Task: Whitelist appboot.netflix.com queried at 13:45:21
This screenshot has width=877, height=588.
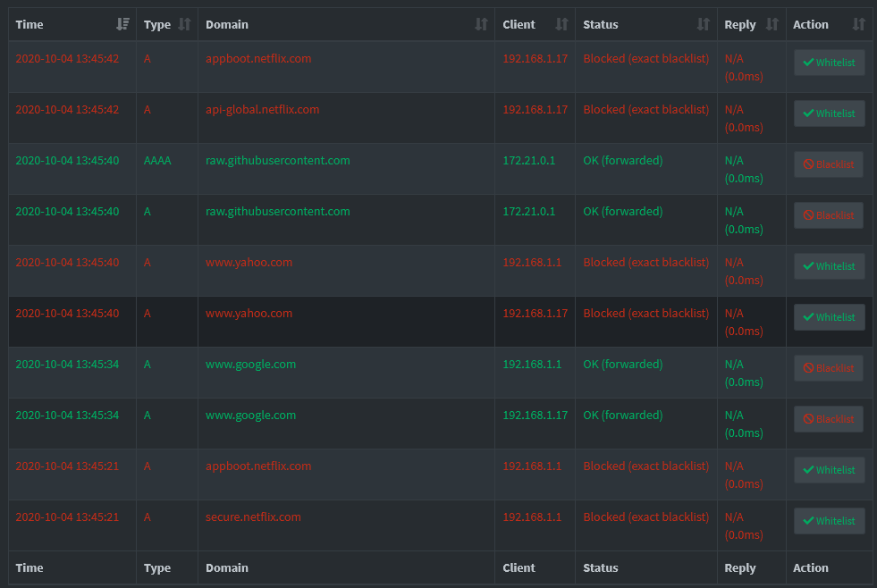Action: pos(829,469)
